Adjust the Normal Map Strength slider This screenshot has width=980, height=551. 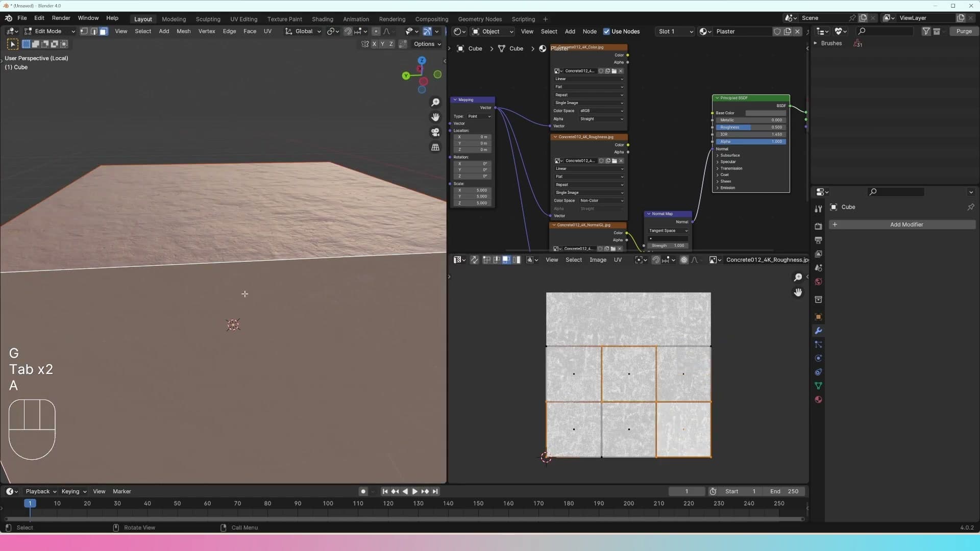pos(668,246)
